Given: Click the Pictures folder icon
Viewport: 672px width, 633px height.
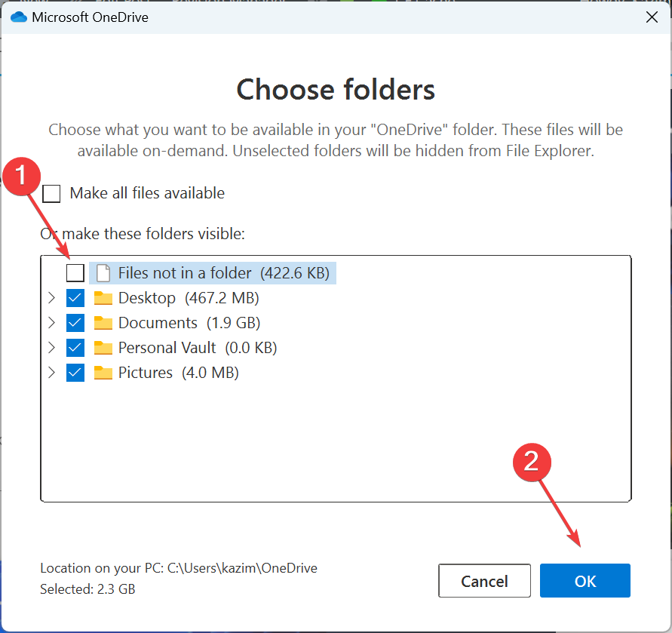Looking at the screenshot, I should click(103, 373).
